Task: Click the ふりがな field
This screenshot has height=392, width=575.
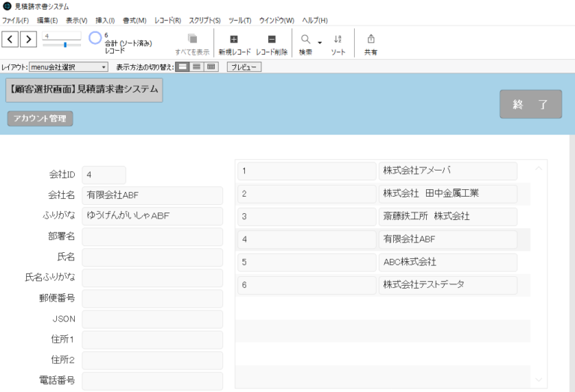Action: [x=152, y=216]
